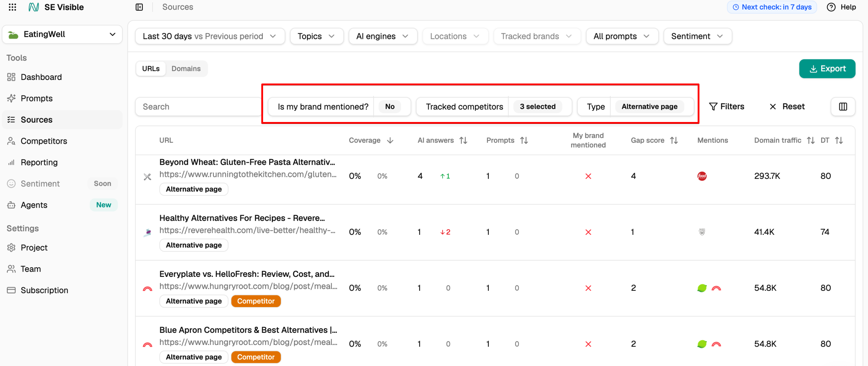
Task: Change the Is my brand mentioned filter
Action: tap(339, 107)
